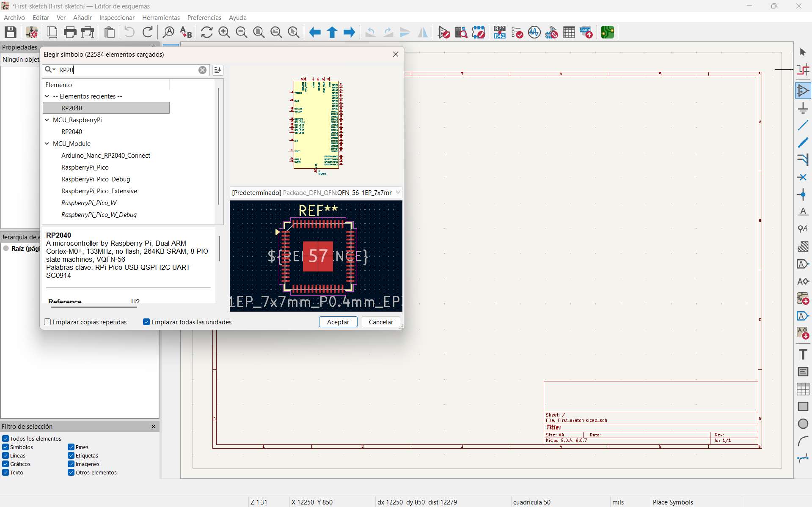Select the Place Symbol tool

(803, 90)
